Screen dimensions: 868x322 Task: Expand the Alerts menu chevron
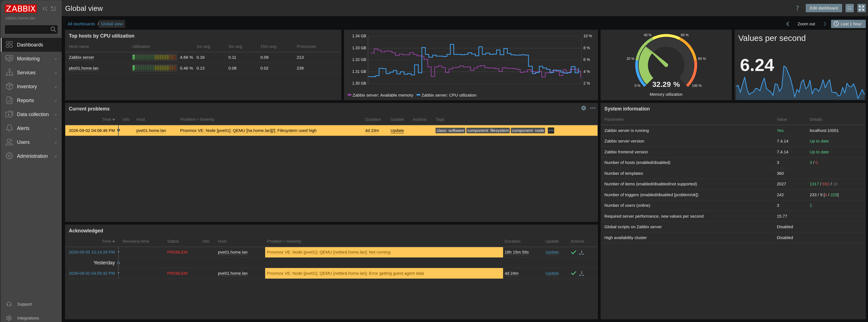(56, 129)
